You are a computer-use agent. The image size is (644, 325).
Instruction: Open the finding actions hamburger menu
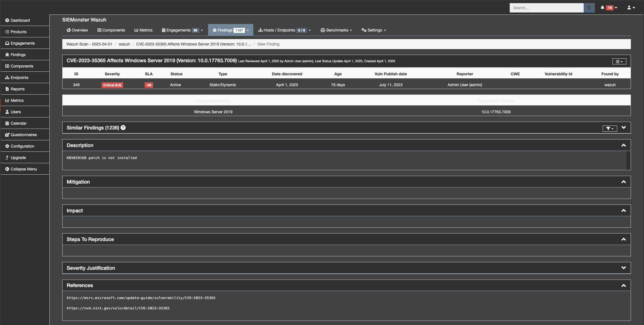[x=619, y=61]
